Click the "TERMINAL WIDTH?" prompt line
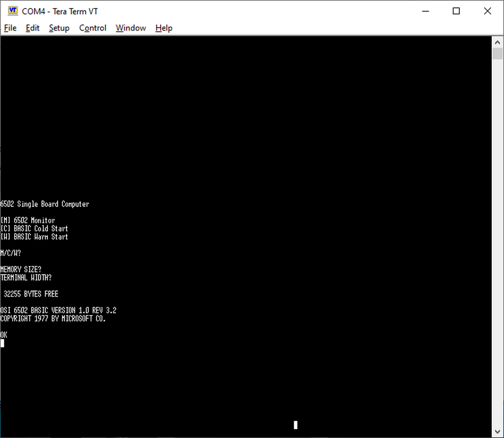 [26, 278]
